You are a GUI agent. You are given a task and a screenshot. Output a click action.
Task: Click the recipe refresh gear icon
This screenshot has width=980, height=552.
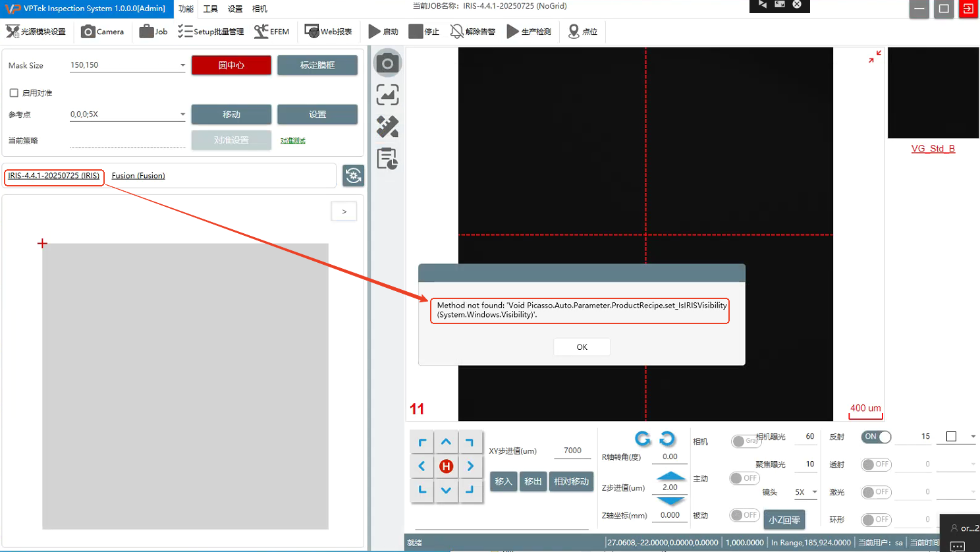[x=353, y=175]
